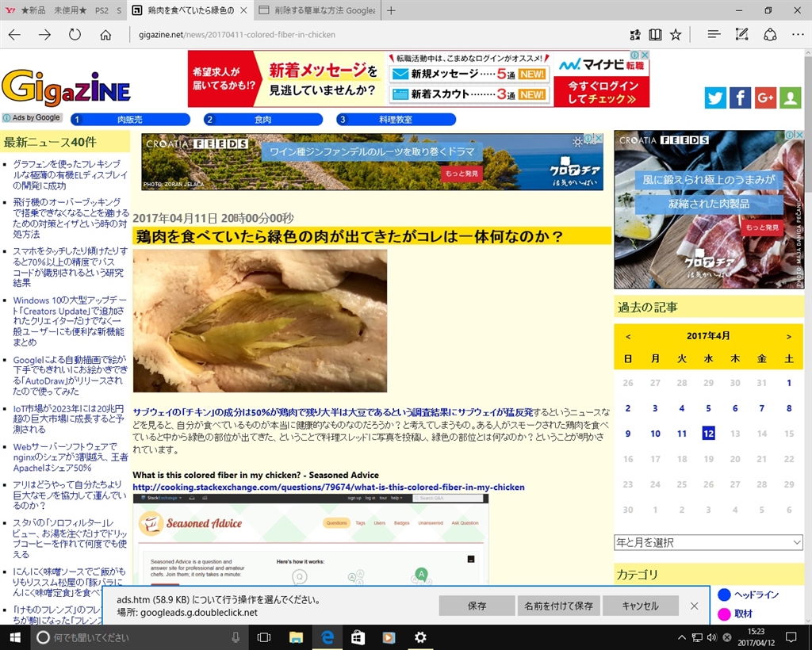Open Gigazine Twitter icon
Image resolution: width=812 pixels, height=650 pixels.
(715, 97)
